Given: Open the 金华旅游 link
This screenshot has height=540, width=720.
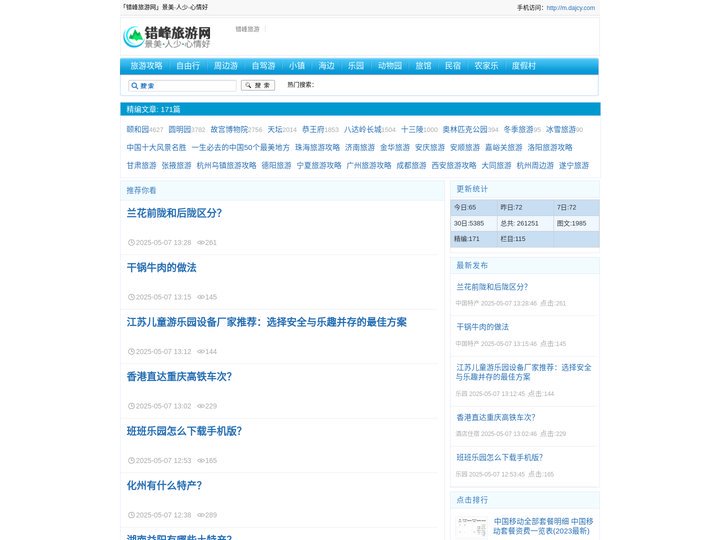Looking at the screenshot, I should coord(395,147).
